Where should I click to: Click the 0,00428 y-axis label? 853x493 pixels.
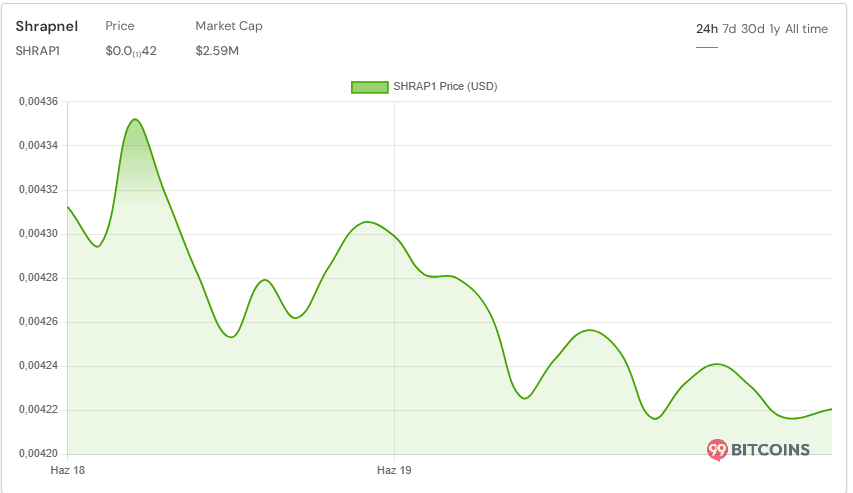point(38,278)
